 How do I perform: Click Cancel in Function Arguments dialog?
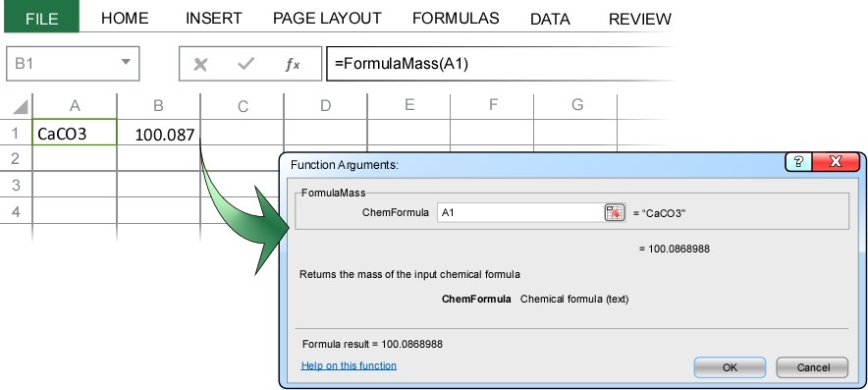(812, 367)
